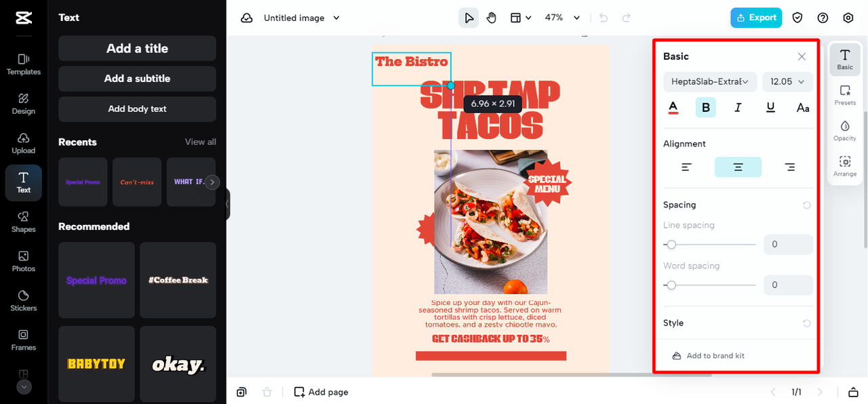Open the Design panel
The height and width of the screenshot is (404, 868).
(x=24, y=104)
